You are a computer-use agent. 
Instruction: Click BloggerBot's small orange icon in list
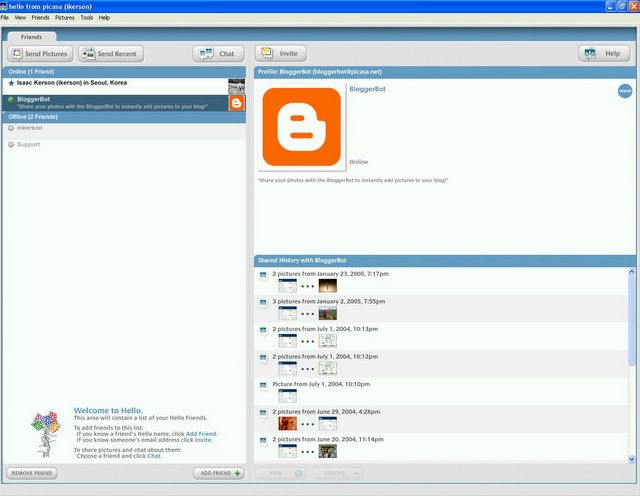point(236,103)
